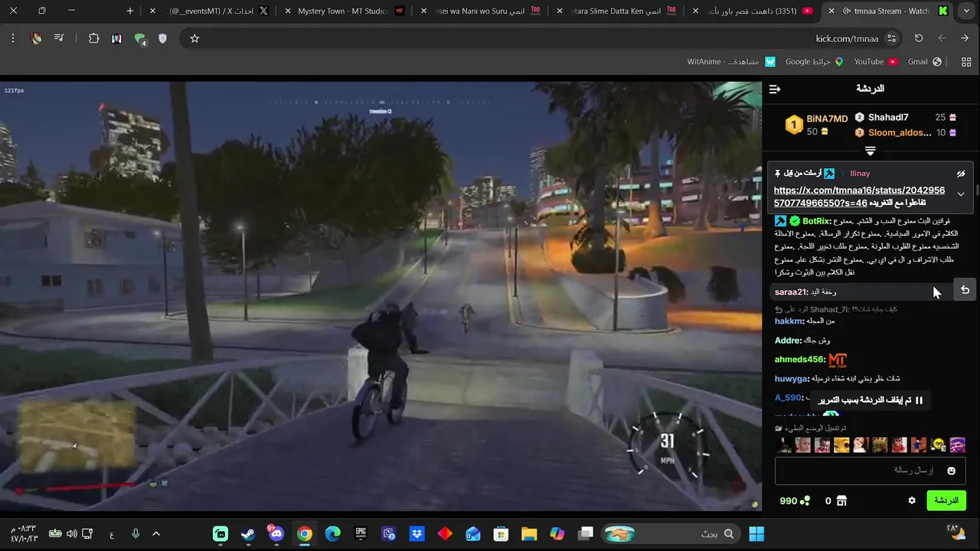Open a new browser tab with plus button
This screenshot has width=980, height=551.
[130, 11]
